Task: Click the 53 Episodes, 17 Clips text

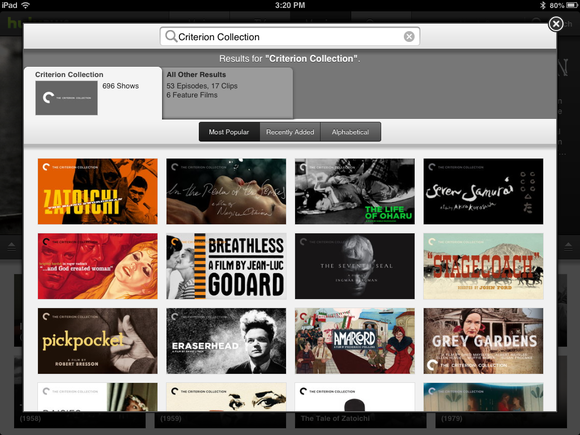Action: (202, 86)
